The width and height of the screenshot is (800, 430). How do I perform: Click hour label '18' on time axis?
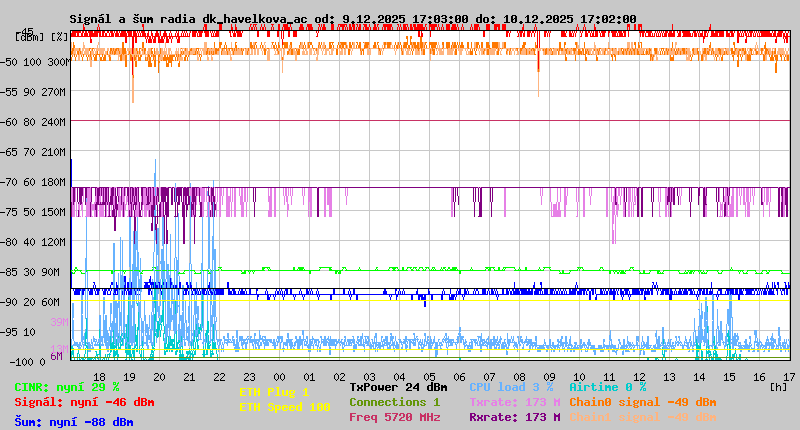point(99,377)
